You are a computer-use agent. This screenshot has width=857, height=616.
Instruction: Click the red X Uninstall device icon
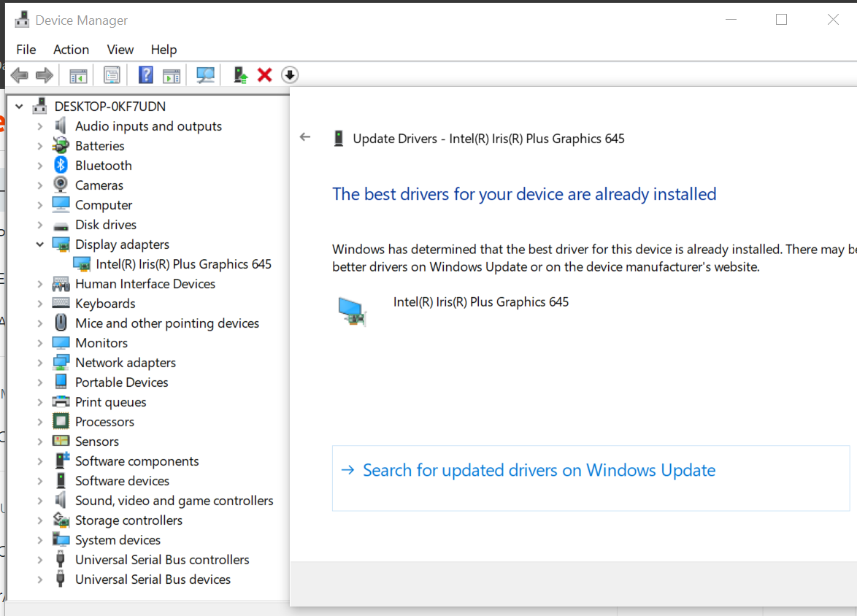[264, 75]
